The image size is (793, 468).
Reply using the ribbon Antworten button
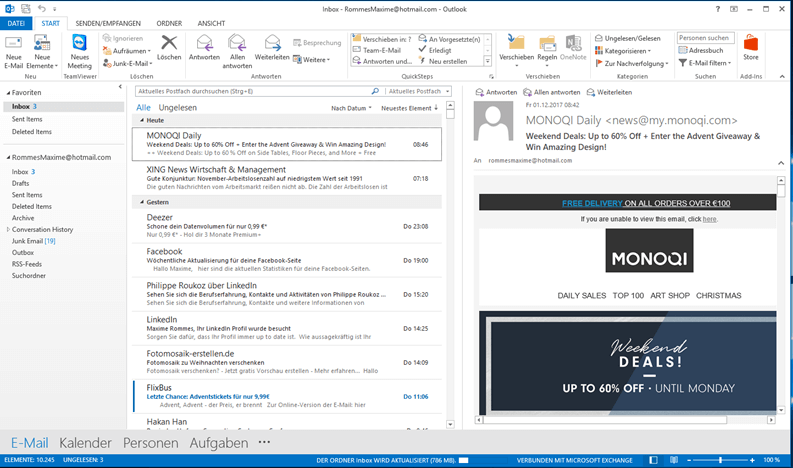[x=204, y=48]
